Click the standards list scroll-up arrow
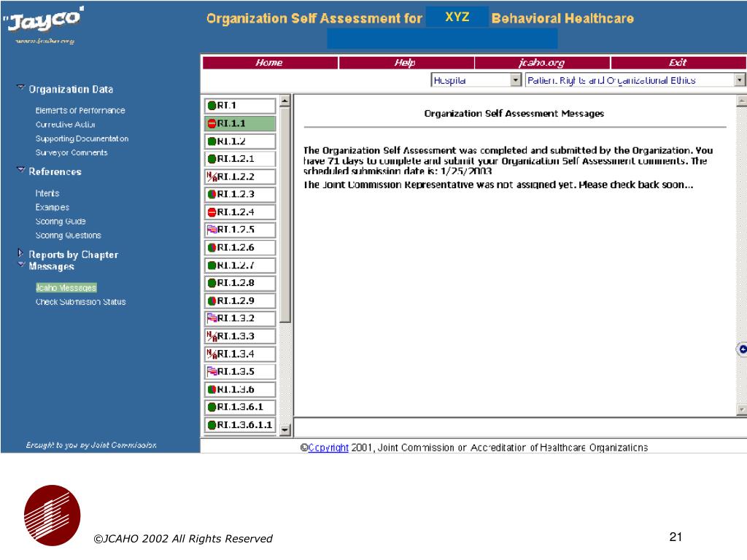This screenshot has height=560, width=747. 285,101
